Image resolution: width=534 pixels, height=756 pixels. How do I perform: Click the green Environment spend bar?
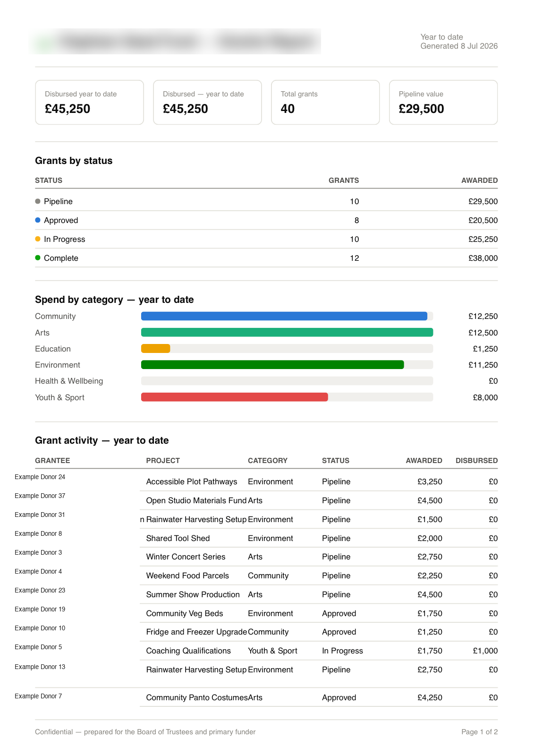point(272,365)
